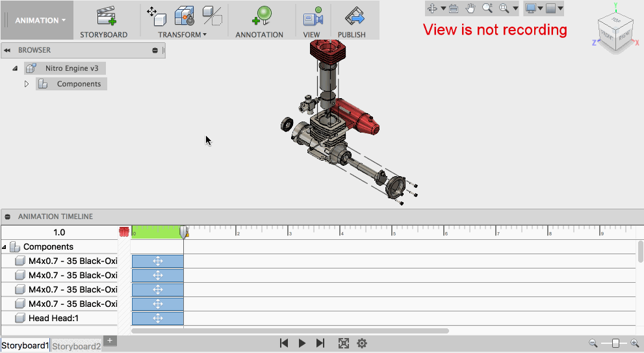Open the TRANSFORM menu dropdown
Image resolution: width=644 pixels, height=353 pixels.
183,34
